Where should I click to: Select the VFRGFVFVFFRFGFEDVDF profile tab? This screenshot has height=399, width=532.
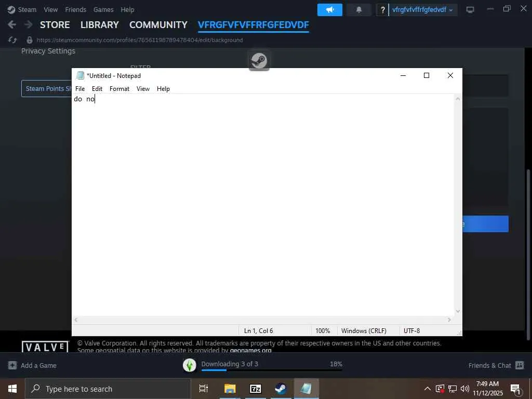254,25
